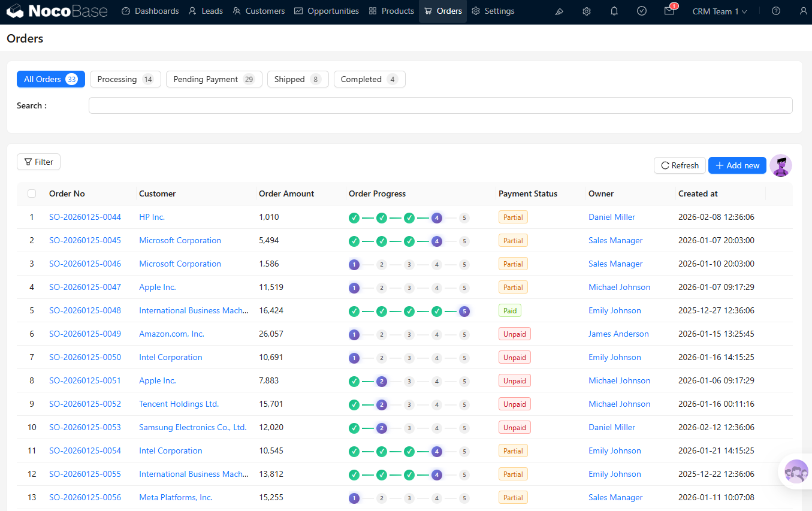The image size is (812, 511).
Task: Open the notifications bell icon
Action: (x=614, y=11)
